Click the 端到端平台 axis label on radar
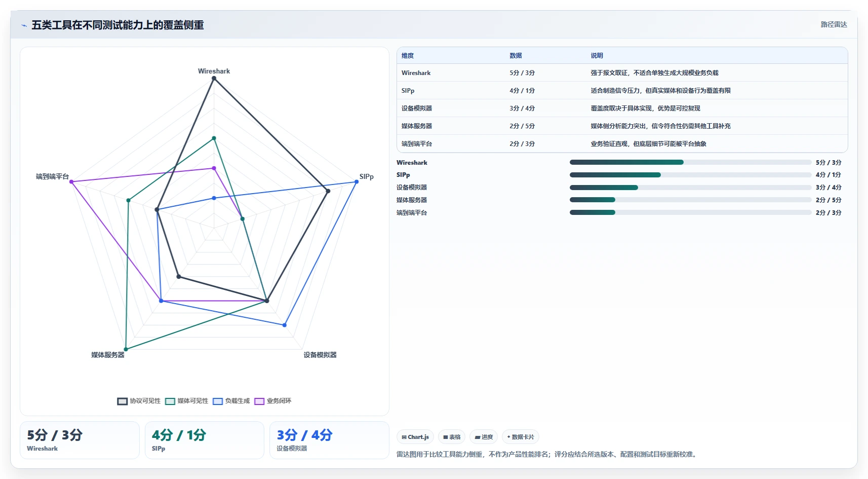 pyautogui.click(x=52, y=176)
